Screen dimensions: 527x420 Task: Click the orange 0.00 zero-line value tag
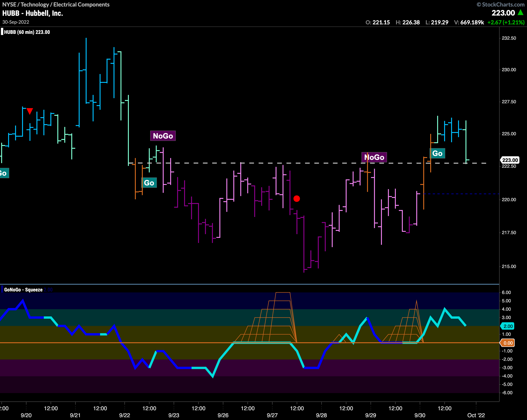click(508, 343)
